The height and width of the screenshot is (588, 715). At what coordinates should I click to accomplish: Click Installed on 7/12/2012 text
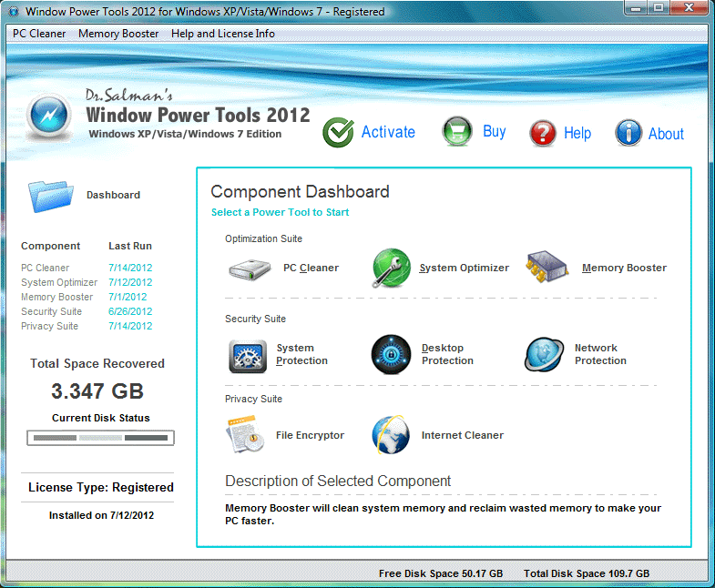[x=102, y=515]
